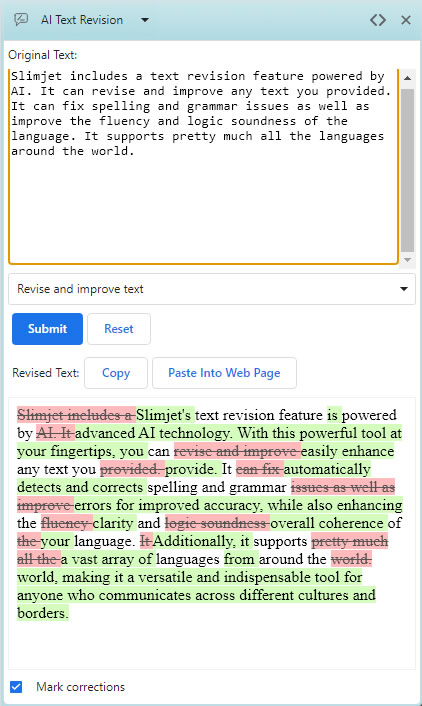
Task: Click the dropdown arrow of the revision mode selector
Action: click(404, 289)
